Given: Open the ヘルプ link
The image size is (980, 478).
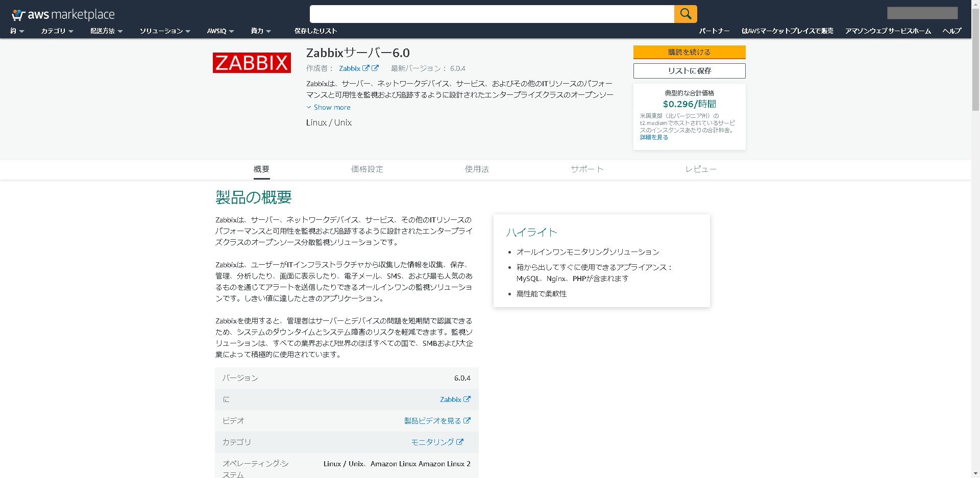Looking at the screenshot, I should point(952,31).
